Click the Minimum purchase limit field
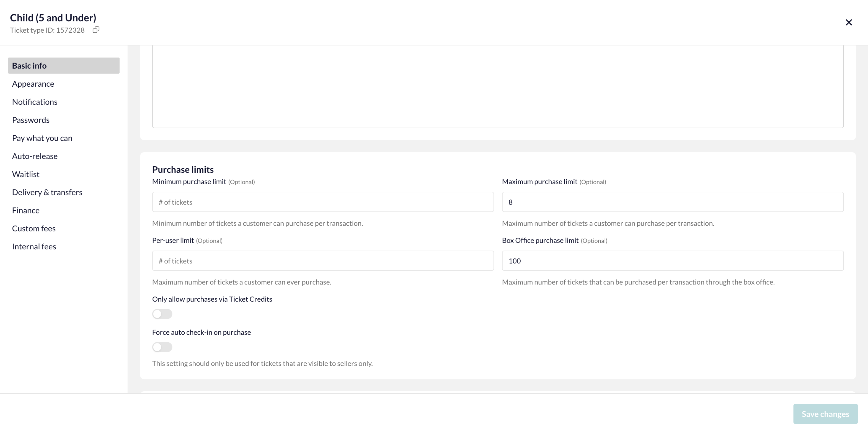Viewport: 868px width, 434px height. 323,202
